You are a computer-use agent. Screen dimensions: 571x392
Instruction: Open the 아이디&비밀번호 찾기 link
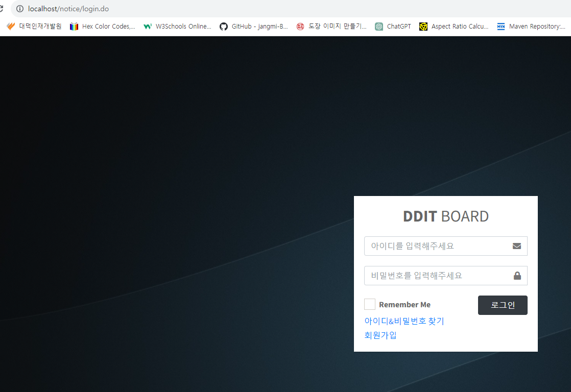(404, 321)
